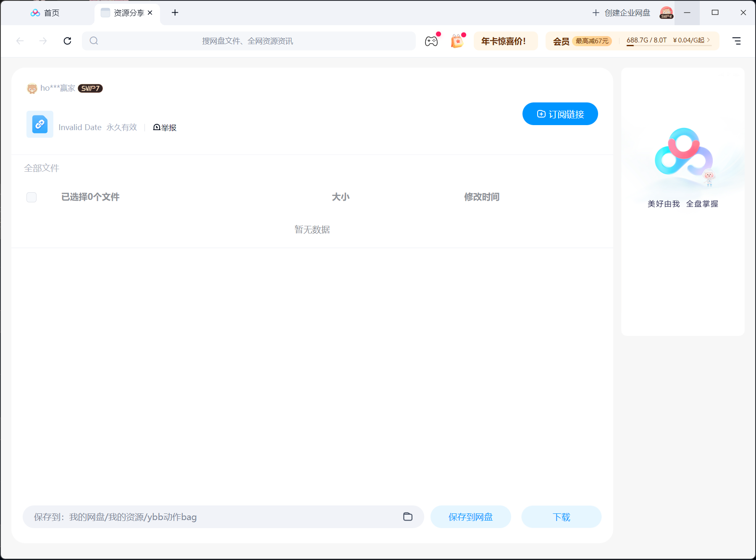Go back with the left arrow
The image size is (756, 560).
20,41
